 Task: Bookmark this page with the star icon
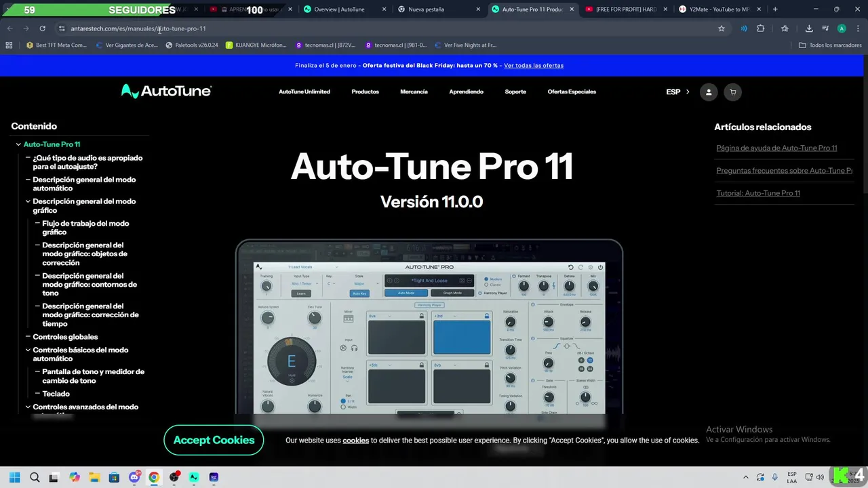tap(722, 28)
